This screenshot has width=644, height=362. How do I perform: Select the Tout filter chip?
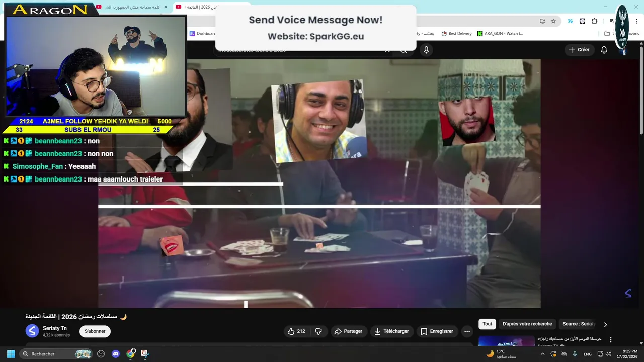[487, 324]
